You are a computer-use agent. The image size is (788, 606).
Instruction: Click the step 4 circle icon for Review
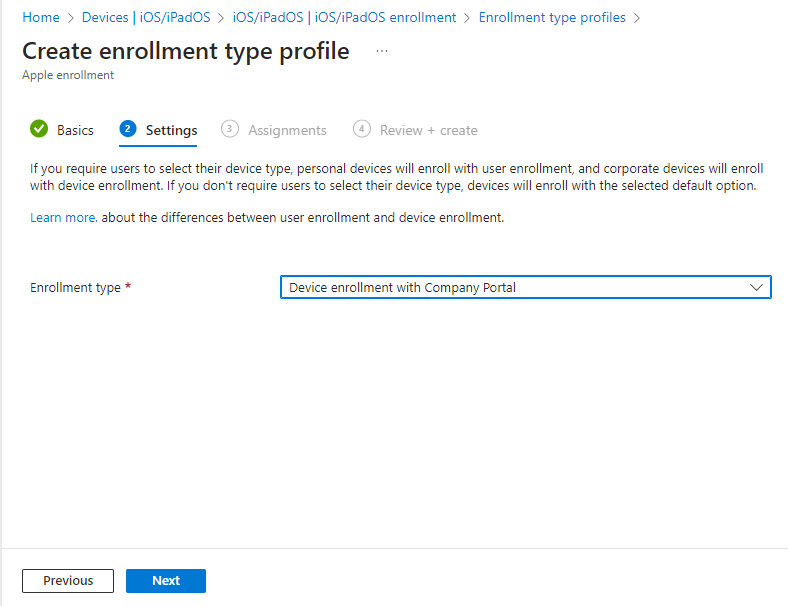[x=362, y=129]
